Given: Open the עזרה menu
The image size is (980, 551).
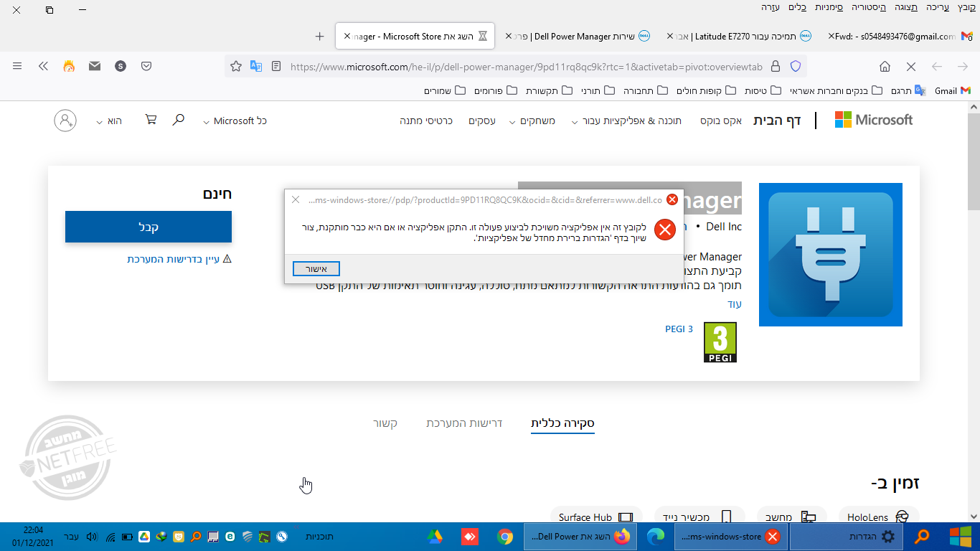Looking at the screenshot, I should click(771, 7).
